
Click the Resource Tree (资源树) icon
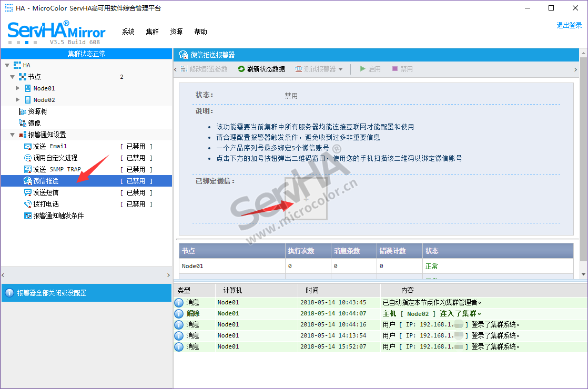[x=23, y=111]
